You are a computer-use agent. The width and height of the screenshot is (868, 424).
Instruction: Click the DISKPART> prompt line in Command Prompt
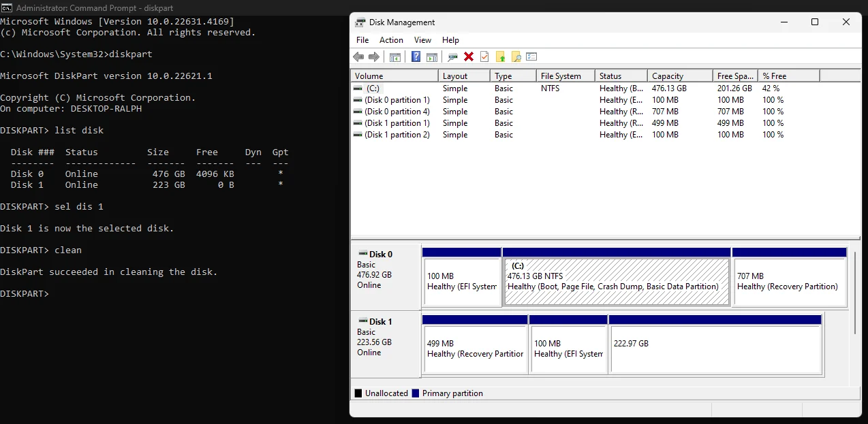pos(25,293)
